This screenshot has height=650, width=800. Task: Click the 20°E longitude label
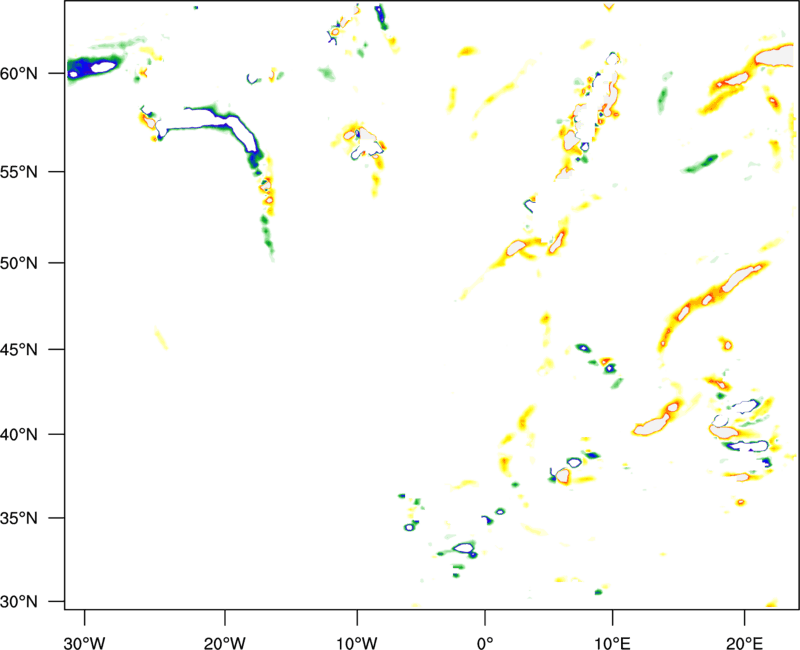click(x=744, y=643)
